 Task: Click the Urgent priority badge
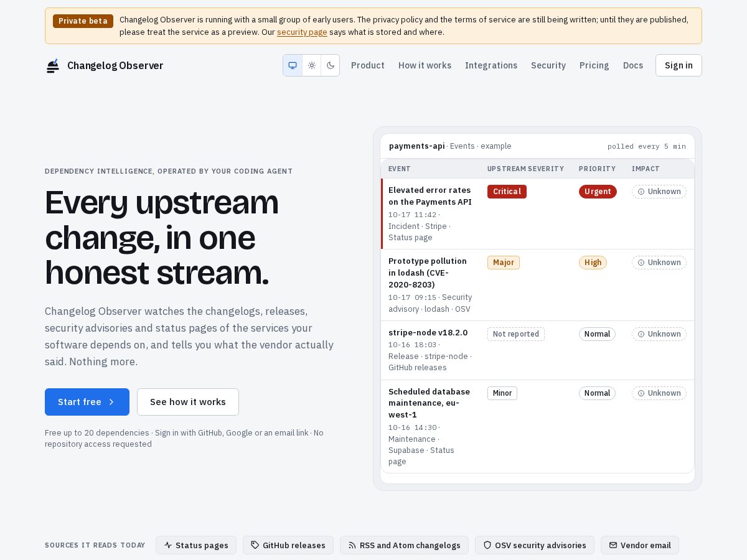pos(598,192)
